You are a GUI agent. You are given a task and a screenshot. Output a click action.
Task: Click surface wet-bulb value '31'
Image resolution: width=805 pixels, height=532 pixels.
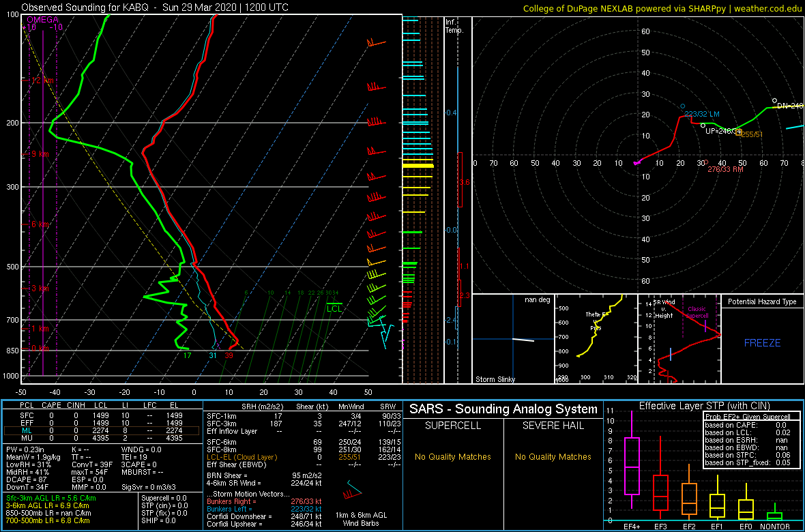click(214, 355)
